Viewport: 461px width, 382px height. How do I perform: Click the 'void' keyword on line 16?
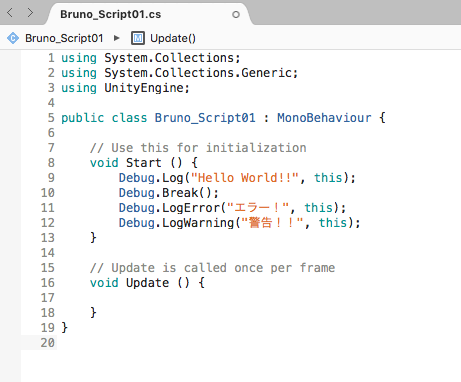tap(104, 283)
